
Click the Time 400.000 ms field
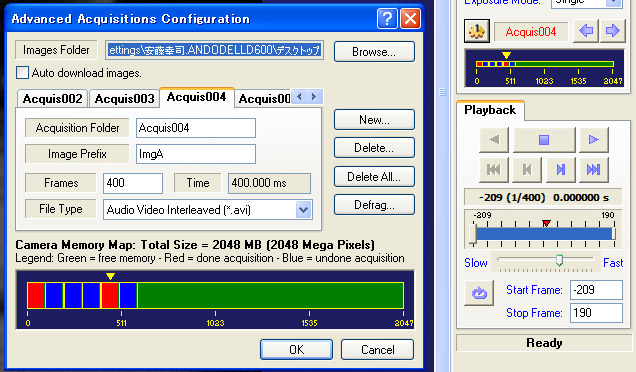pyautogui.click(x=269, y=183)
